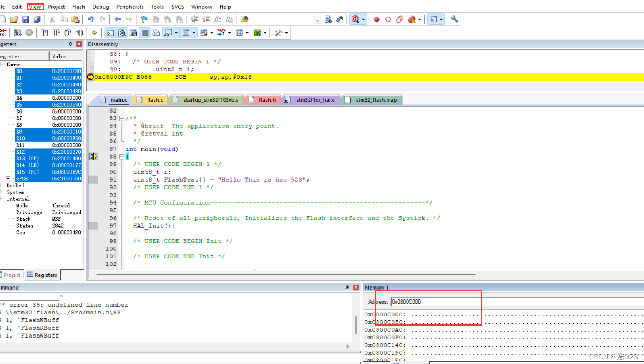Toggle the Disassembly window

(x=122, y=33)
